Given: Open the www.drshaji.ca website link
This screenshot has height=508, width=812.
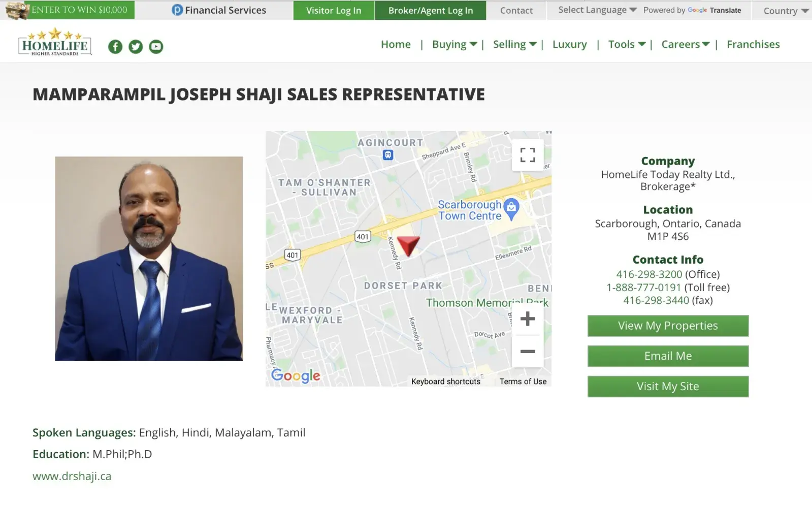Looking at the screenshot, I should coord(72,477).
